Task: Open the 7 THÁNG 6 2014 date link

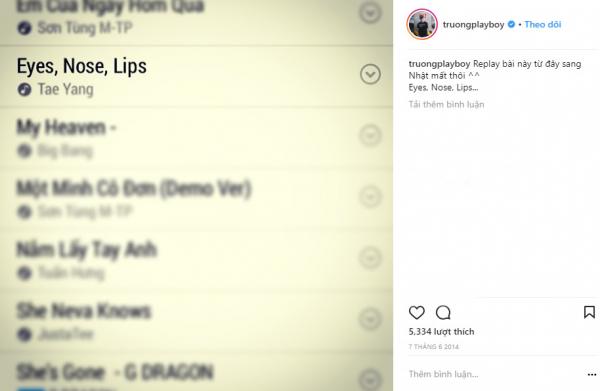Action: tap(434, 347)
